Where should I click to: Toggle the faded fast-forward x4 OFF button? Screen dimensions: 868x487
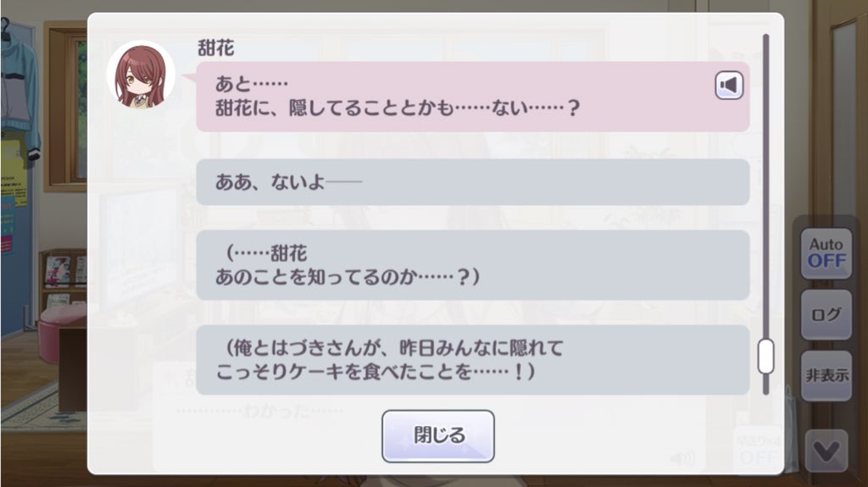point(758,451)
